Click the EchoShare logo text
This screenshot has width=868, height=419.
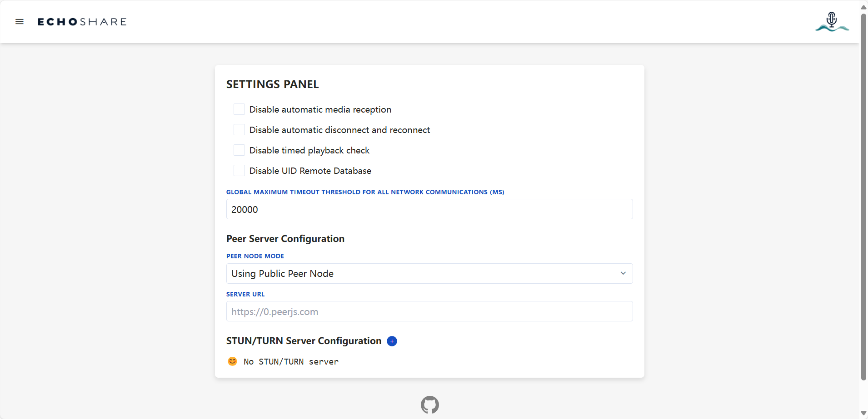[x=82, y=22]
